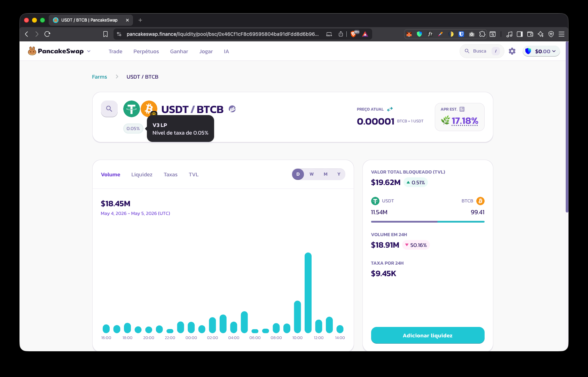Click the browser address bar URL
Image resolution: width=588 pixels, height=377 pixels.
tap(222, 34)
